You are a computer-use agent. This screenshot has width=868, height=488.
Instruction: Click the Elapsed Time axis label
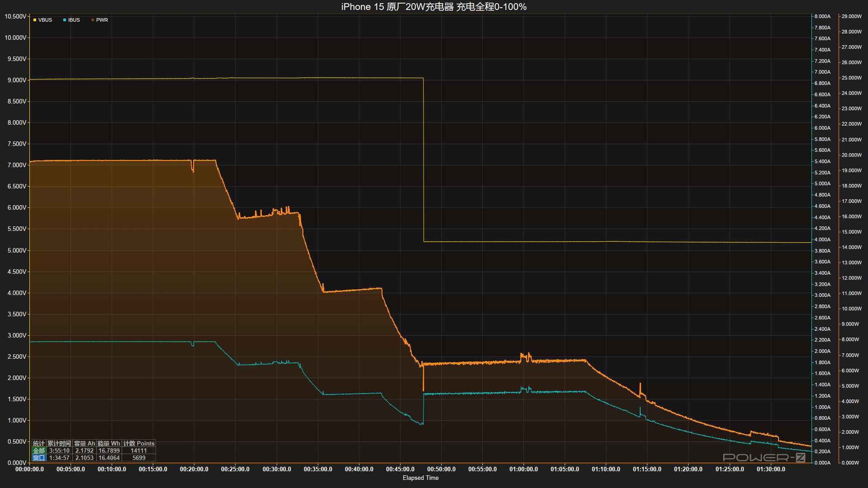tap(420, 478)
